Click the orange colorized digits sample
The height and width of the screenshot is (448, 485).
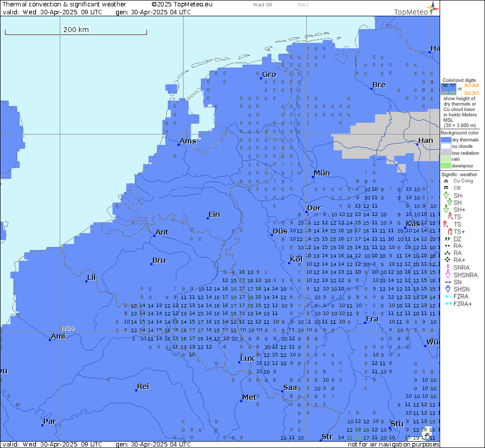click(471, 89)
